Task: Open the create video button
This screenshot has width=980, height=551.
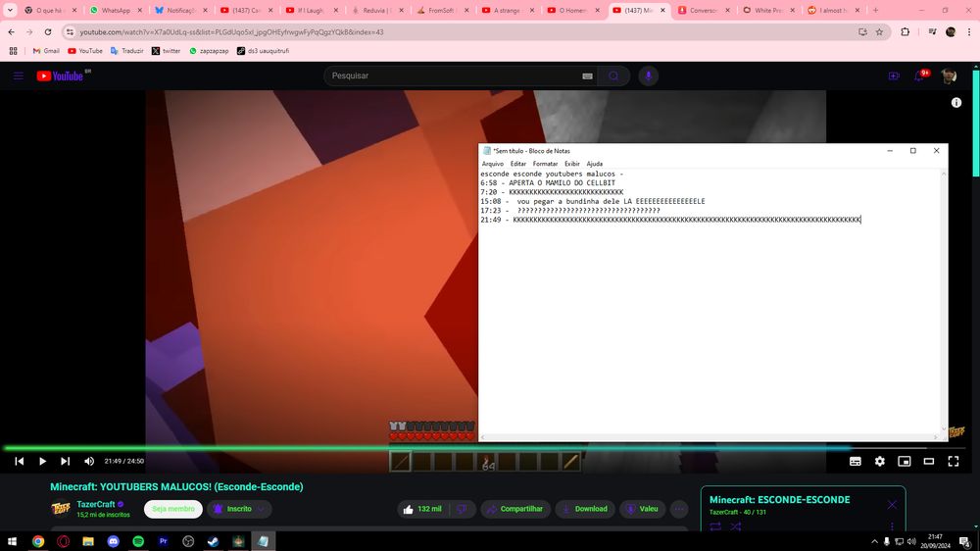Action: (894, 75)
